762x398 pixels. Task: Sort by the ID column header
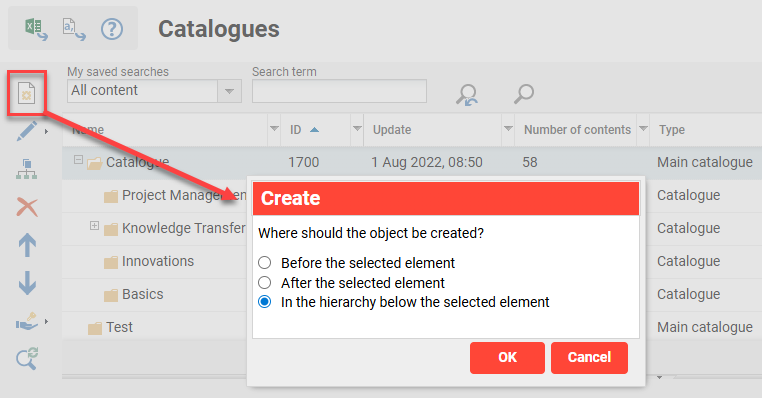coord(295,130)
